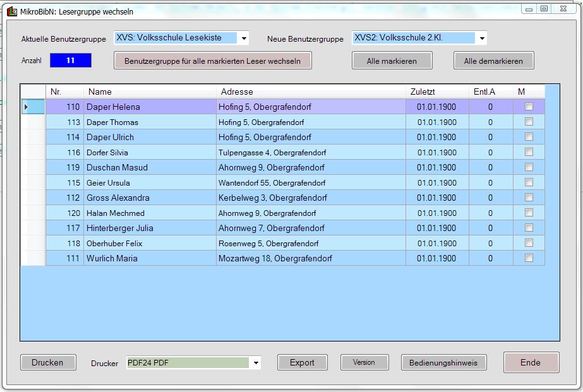Click Benutzergruppe für alle markierten Leser wechseln
Image resolution: width=583 pixels, height=392 pixels.
(x=213, y=61)
